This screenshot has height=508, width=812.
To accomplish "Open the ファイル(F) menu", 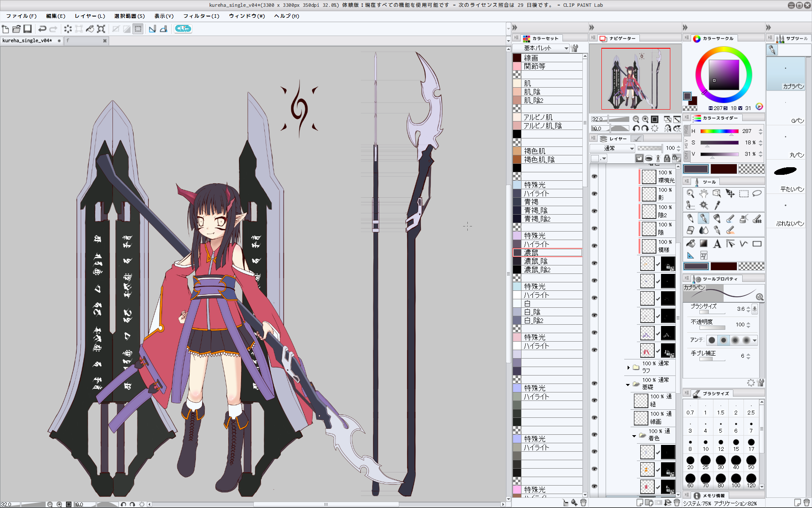I will coord(21,16).
